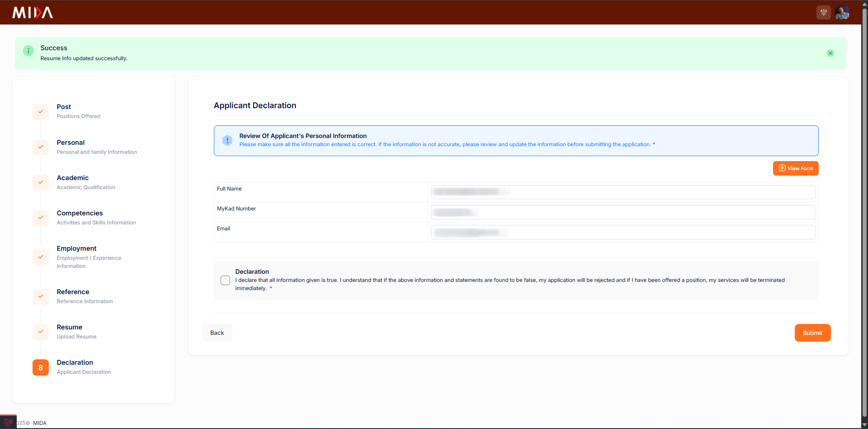This screenshot has width=868, height=429.
Task: Enable the Declaration checkbox
Action: (x=225, y=280)
